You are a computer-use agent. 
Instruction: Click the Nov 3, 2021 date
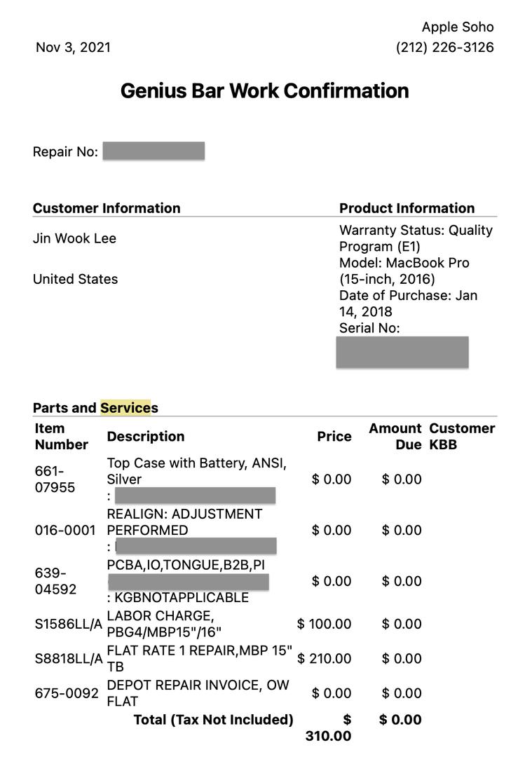coord(73,48)
